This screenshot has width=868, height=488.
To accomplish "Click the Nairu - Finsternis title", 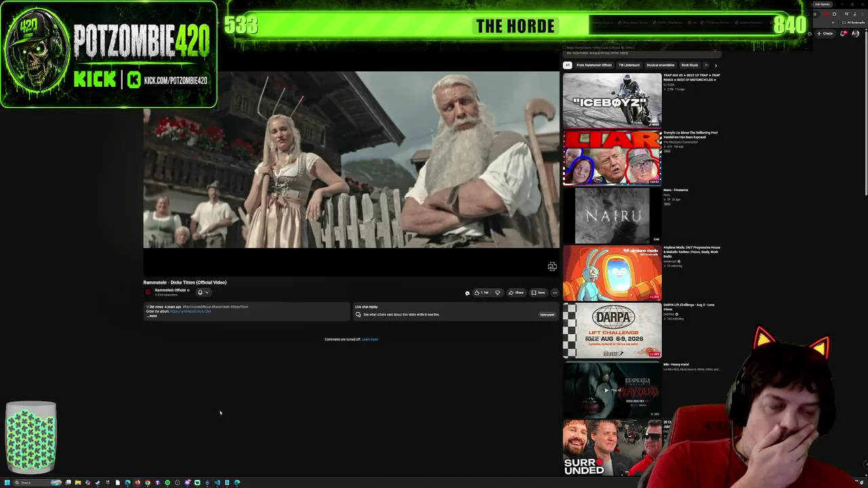I will click(675, 190).
